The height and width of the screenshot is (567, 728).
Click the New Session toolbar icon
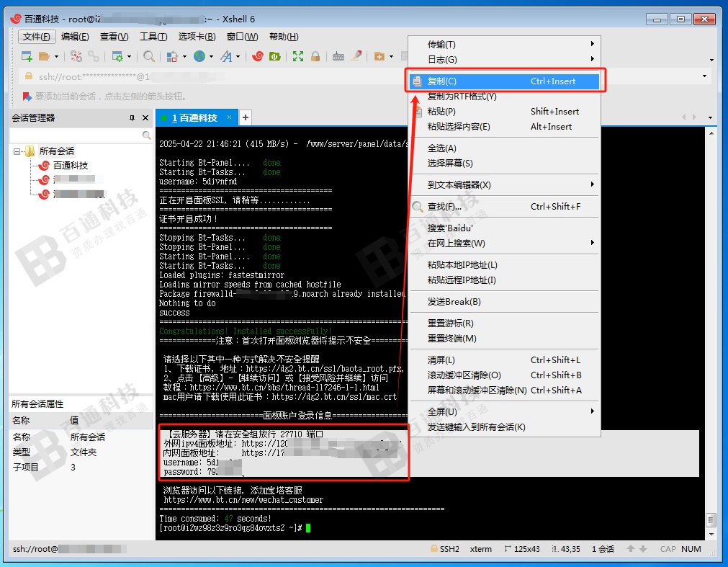[x=27, y=56]
